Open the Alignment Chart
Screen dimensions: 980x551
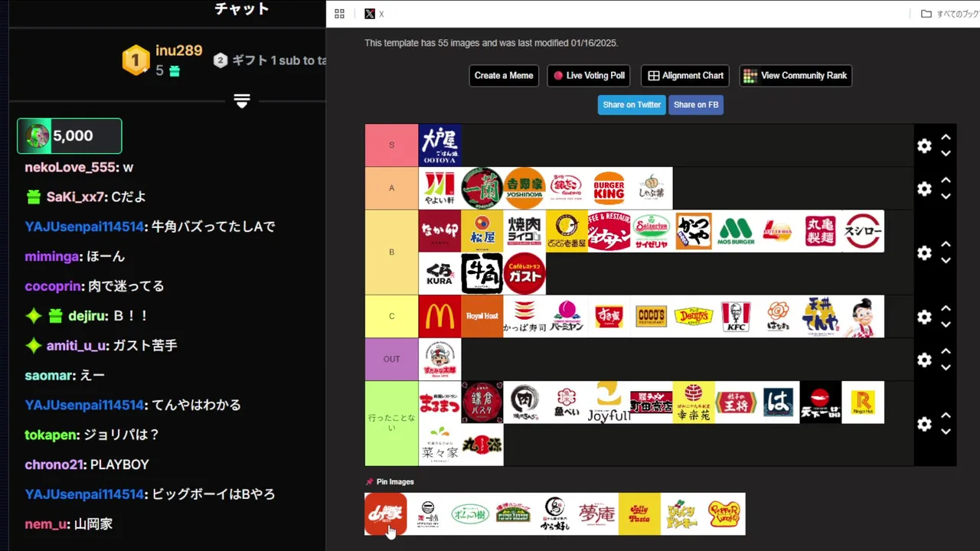pyautogui.click(x=685, y=76)
